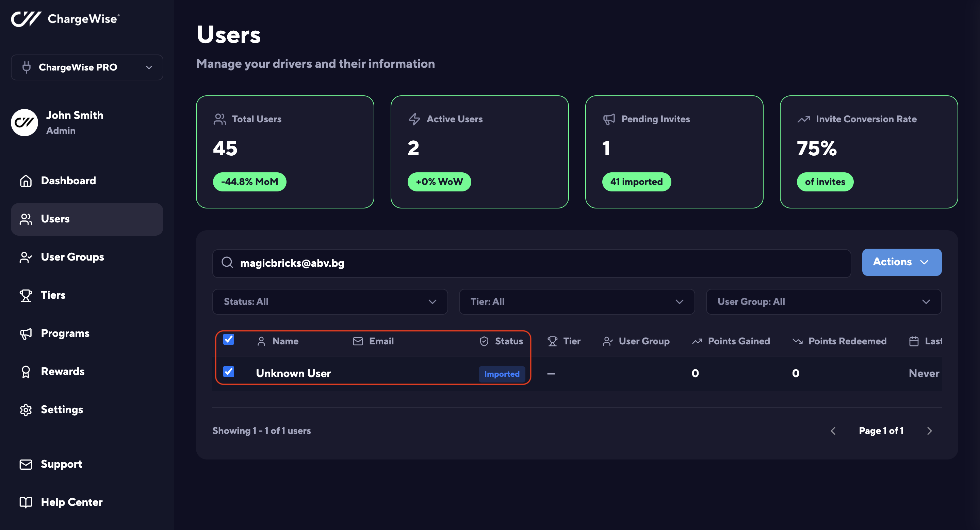Screen dimensions: 980x530
Task: Click the Pending Invites megaphone icon
Action: click(x=609, y=119)
